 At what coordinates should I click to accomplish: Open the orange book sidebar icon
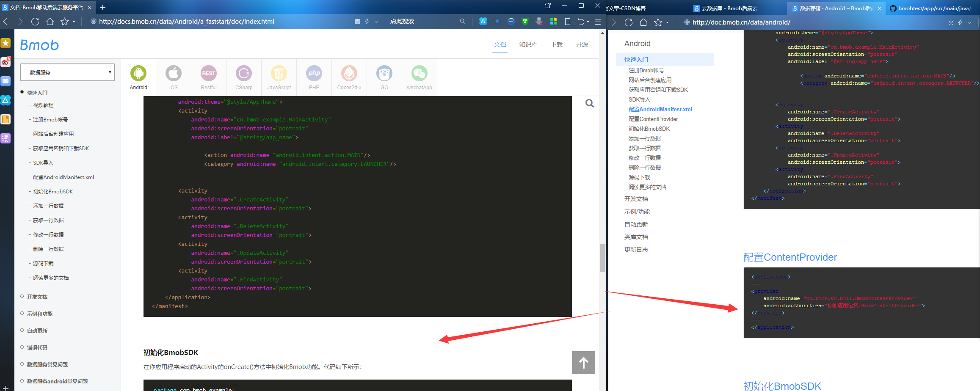coord(6,119)
